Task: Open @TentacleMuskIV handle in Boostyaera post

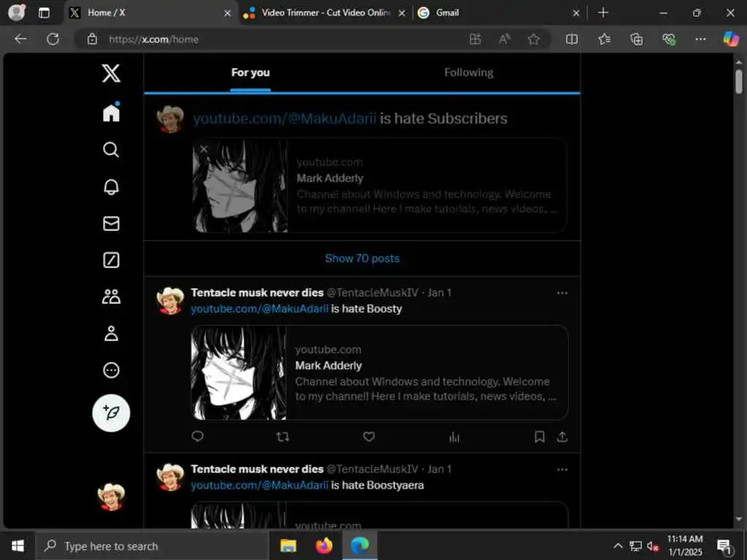Action: coord(373,469)
